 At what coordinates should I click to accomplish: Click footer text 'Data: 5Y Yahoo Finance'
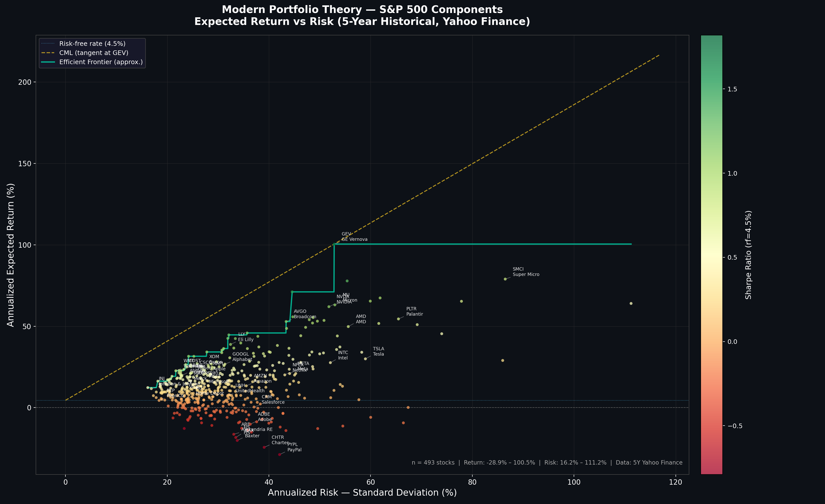tap(649, 463)
